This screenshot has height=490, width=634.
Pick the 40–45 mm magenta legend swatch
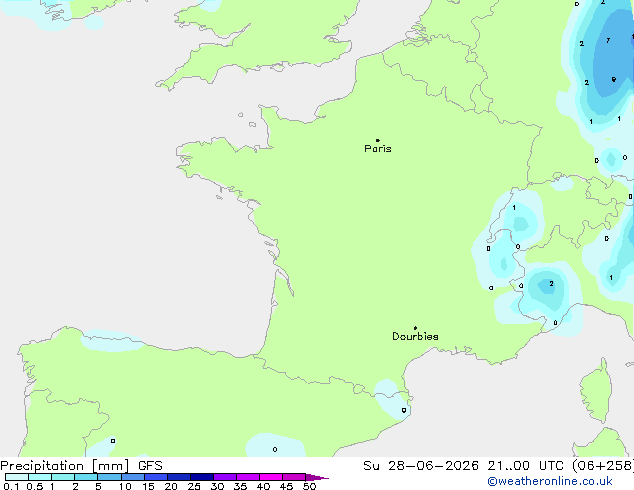point(271,477)
